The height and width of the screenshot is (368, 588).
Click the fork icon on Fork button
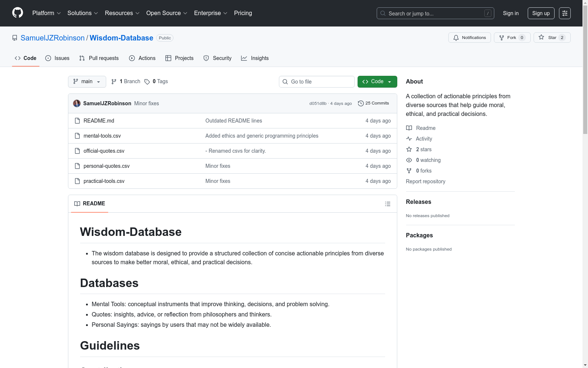502,38
